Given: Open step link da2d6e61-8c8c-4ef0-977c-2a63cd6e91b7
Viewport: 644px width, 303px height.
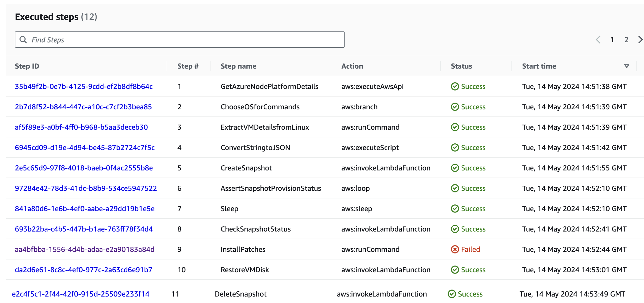Looking at the screenshot, I should click(83, 270).
